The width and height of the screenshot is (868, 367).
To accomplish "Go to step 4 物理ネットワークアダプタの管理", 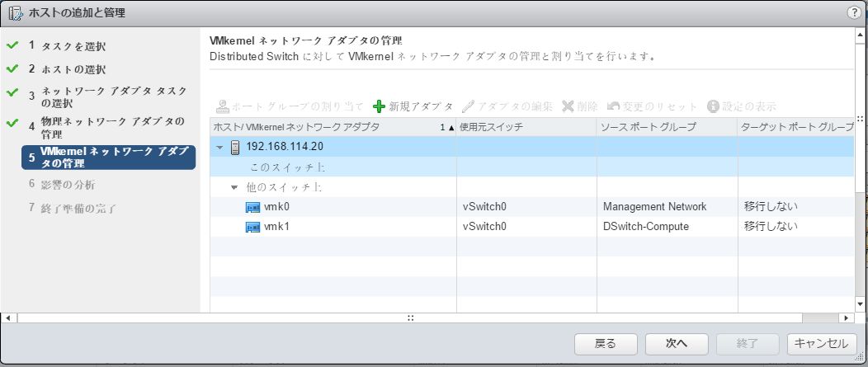I will coord(106,128).
